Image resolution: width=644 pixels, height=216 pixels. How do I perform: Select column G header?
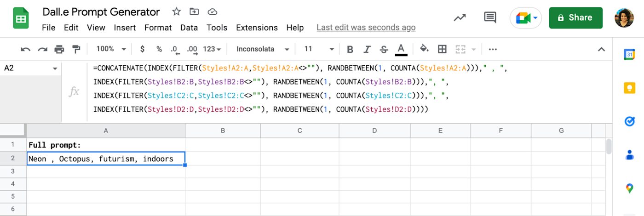pos(561,131)
